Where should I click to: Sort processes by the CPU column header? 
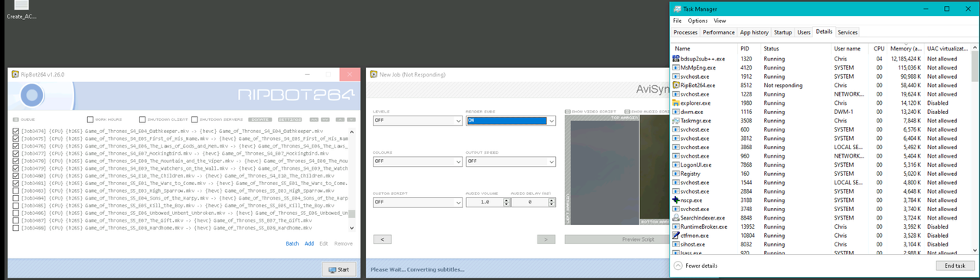point(879,48)
